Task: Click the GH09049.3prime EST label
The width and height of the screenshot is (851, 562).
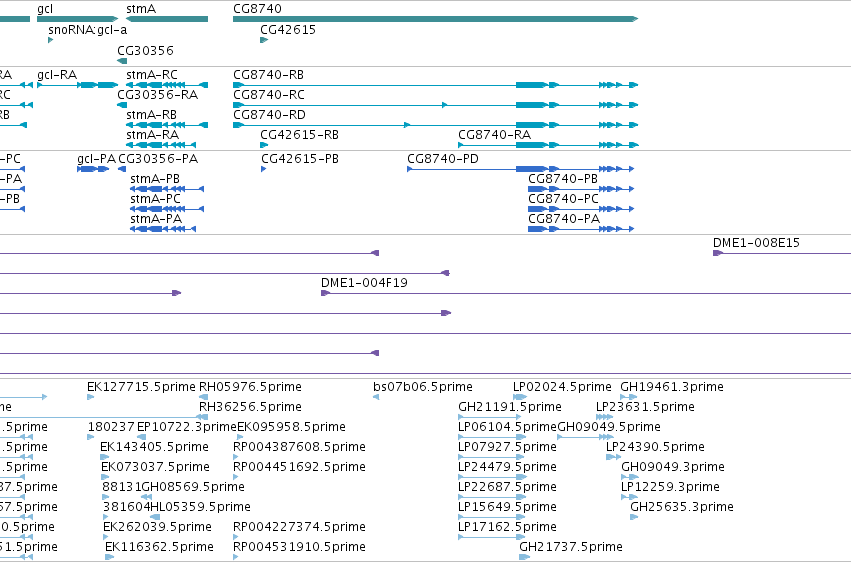Action: (x=673, y=467)
